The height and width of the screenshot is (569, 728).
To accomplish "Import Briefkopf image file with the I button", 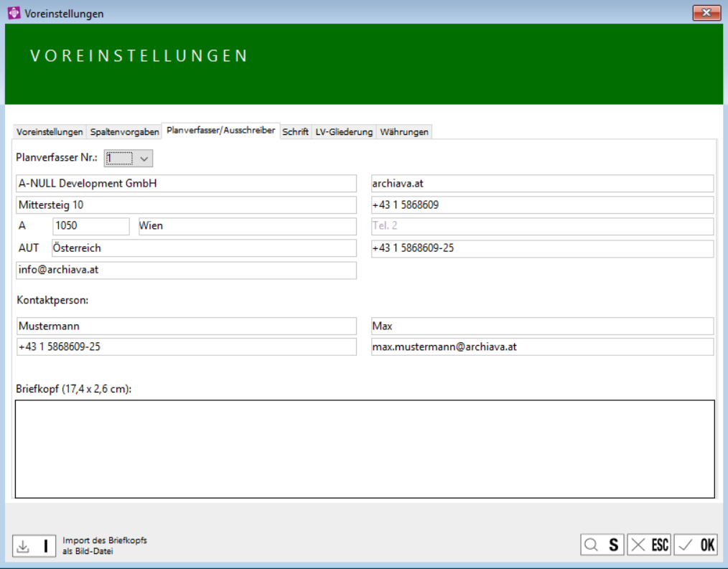I will click(34, 545).
